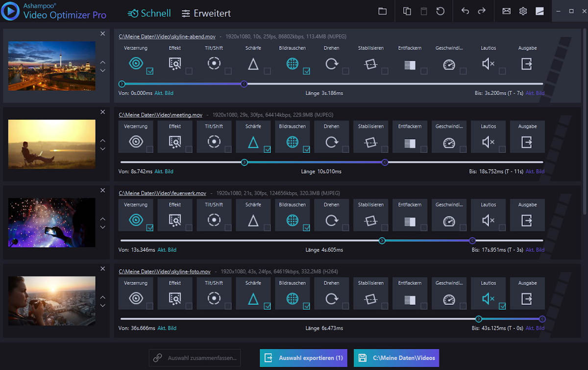This screenshot has height=370, width=588.
Task: Click the Geschwindigkeit speedometer icon for meeting.mov
Action: [x=449, y=142]
